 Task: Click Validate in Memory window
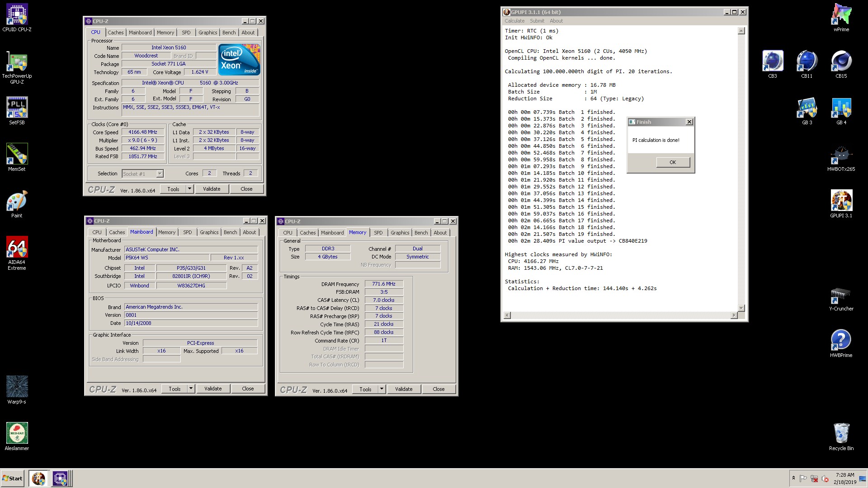[x=404, y=389]
